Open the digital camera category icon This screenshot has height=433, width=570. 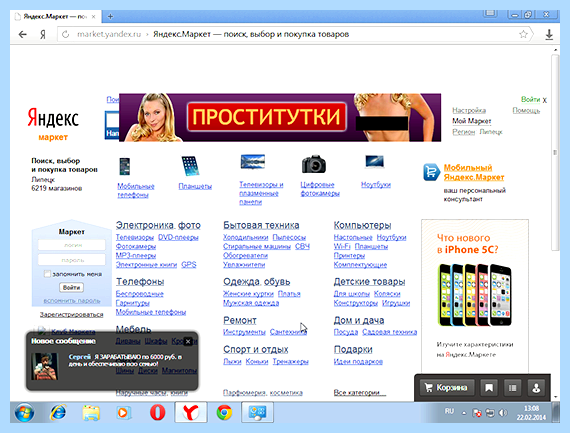(x=314, y=164)
